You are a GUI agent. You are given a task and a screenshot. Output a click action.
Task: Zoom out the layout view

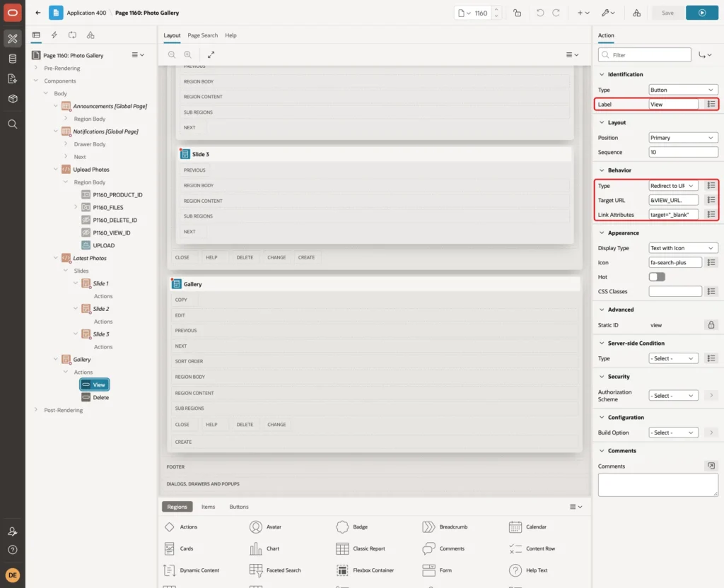point(172,54)
